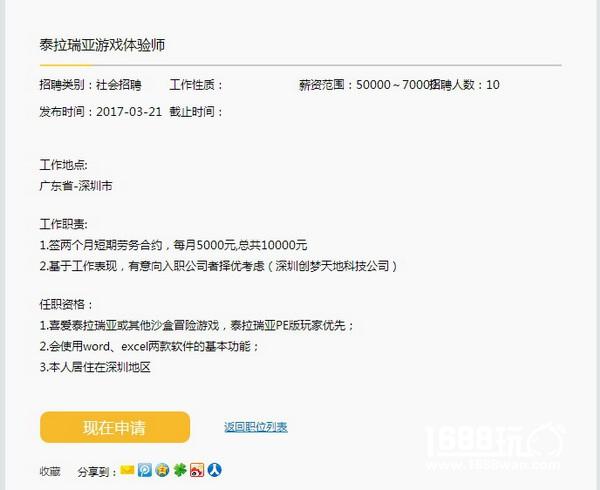The image size is (600, 490).
Task: Click the 分享到 label
Action: 97,472
